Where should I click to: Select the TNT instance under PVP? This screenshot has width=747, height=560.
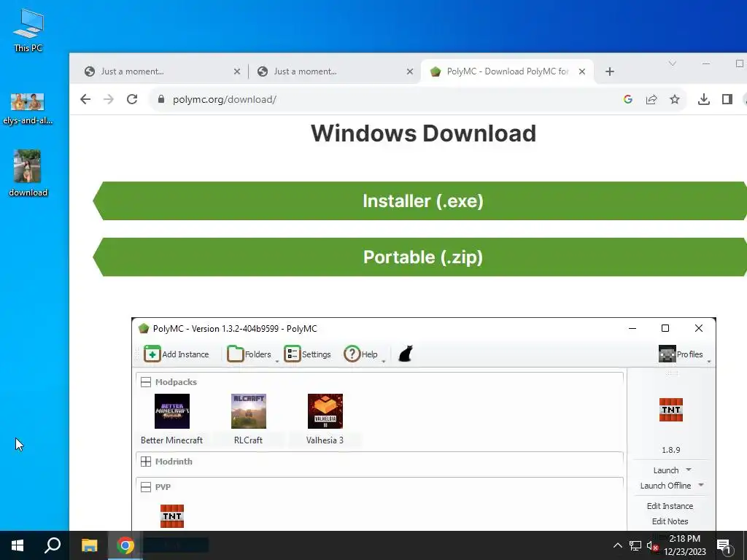(172, 516)
